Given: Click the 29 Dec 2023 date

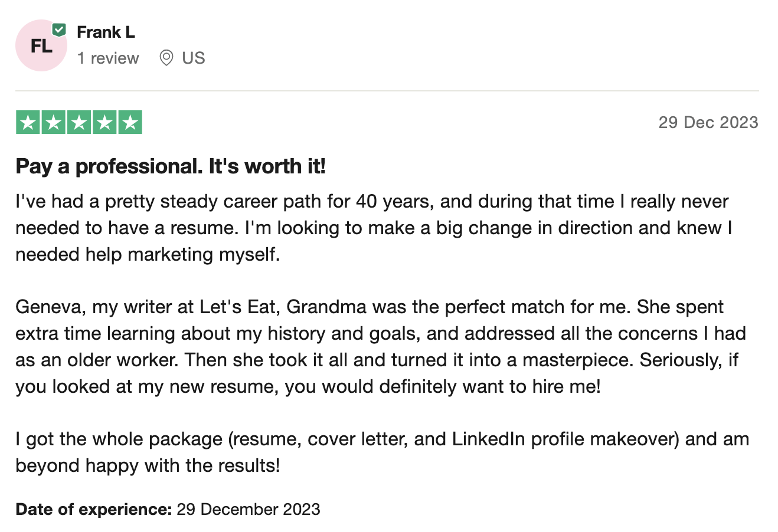Looking at the screenshot, I should tap(708, 122).
